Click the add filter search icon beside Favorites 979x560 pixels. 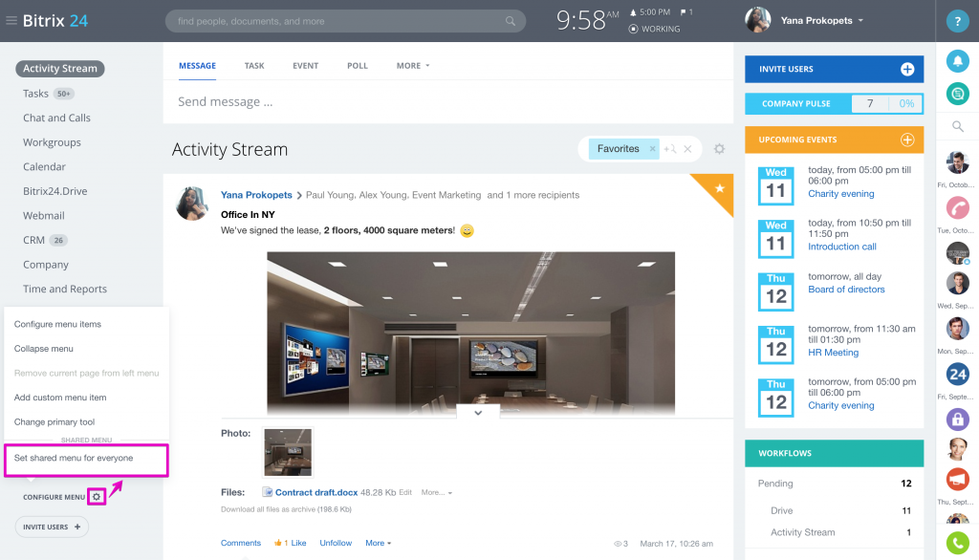click(x=670, y=148)
